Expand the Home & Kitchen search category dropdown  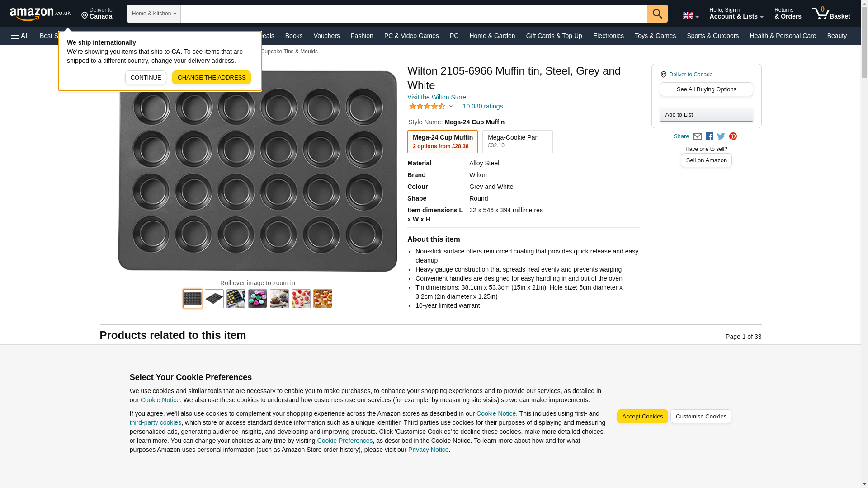[x=154, y=14]
